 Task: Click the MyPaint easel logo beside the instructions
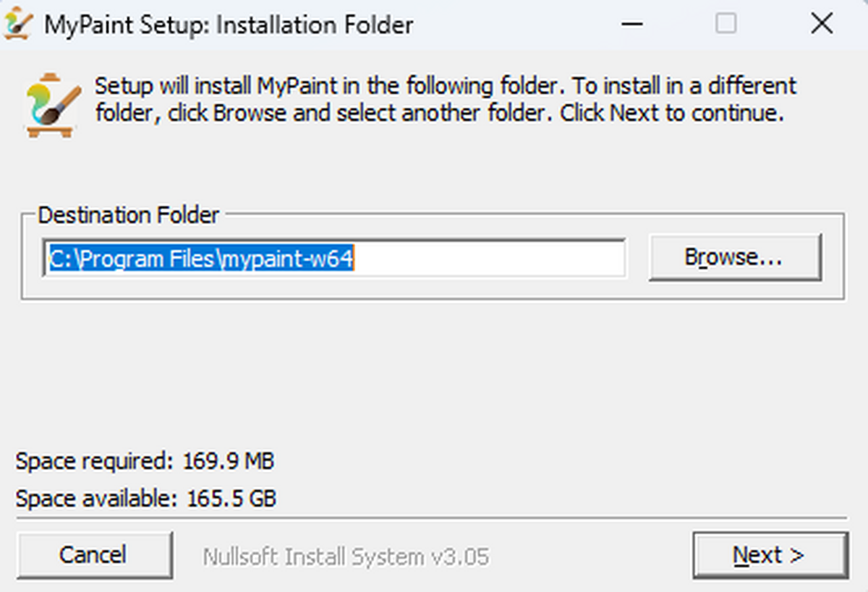pos(51,104)
